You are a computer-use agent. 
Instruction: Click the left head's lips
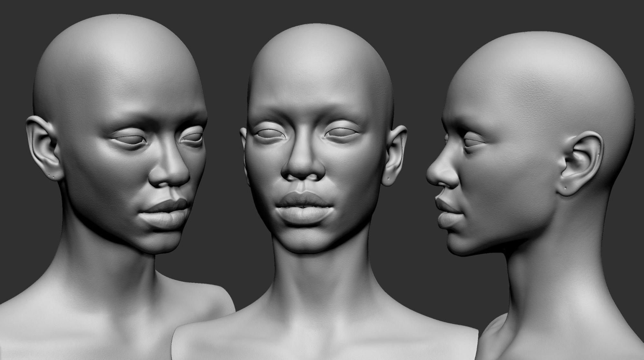[166, 213]
